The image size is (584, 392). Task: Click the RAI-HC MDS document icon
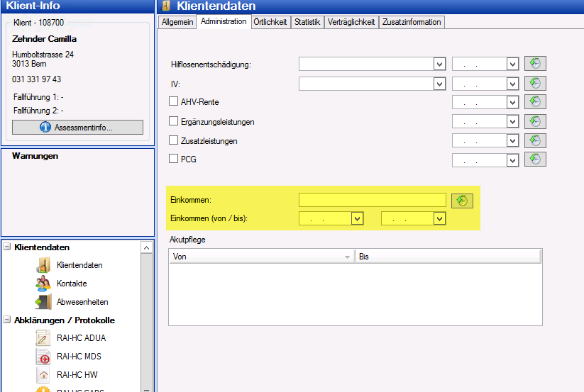[43, 357]
